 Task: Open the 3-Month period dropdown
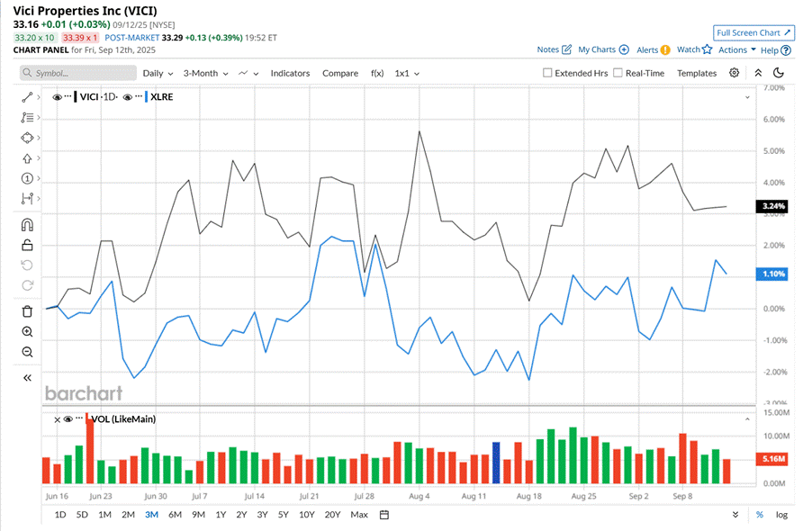pos(205,74)
